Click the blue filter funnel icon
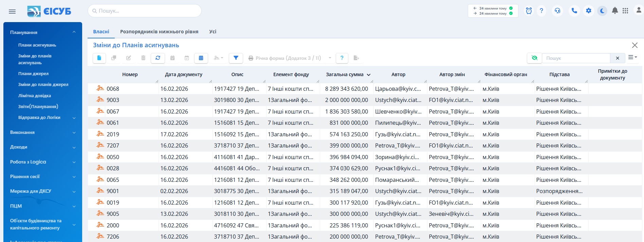 [236, 58]
